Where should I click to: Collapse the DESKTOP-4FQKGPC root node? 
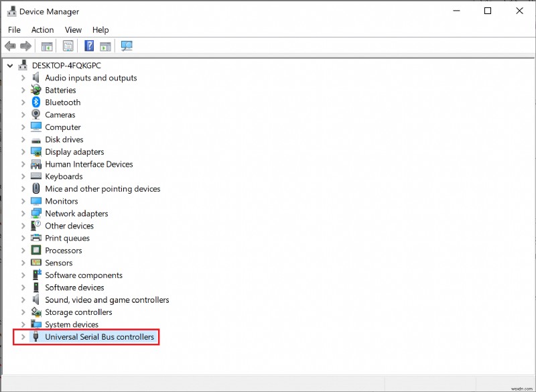10,65
